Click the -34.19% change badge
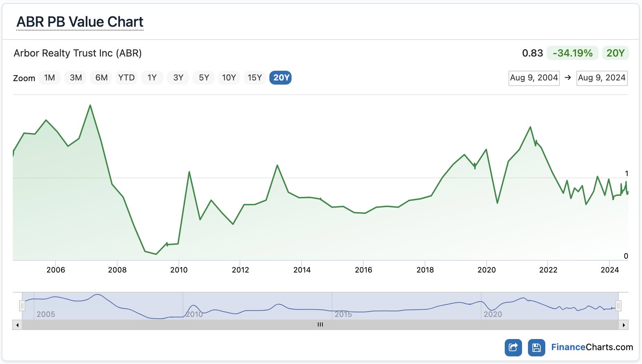Image resolution: width=642 pixels, height=364 pixels. [x=572, y=53]
